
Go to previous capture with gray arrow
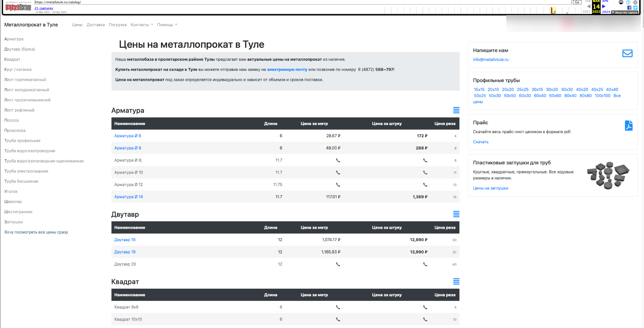pyautogui.click(x=589, y=6)
